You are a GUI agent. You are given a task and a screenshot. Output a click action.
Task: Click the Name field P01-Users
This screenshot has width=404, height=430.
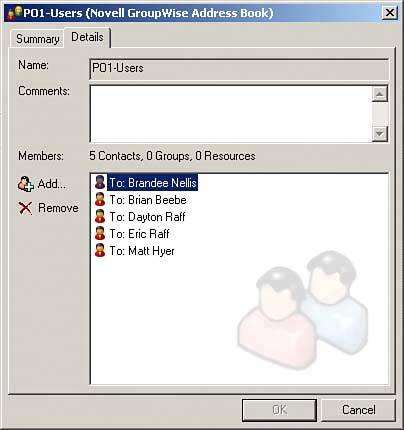239,69
